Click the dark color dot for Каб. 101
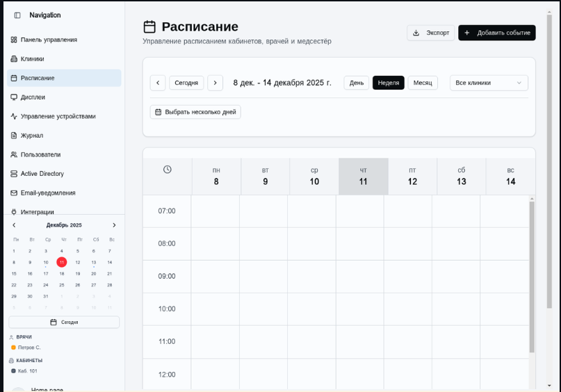Image resolution: width=561 pixels, height=392 pixels. click(x=13, y=371)
